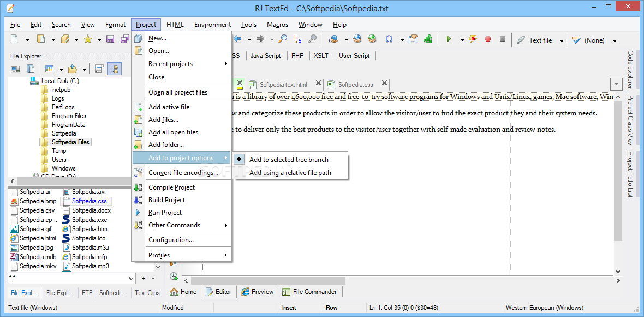Select Softpedia.docx in file list
Viewport: 644px width, 317px height.
(x=87, y=210)
